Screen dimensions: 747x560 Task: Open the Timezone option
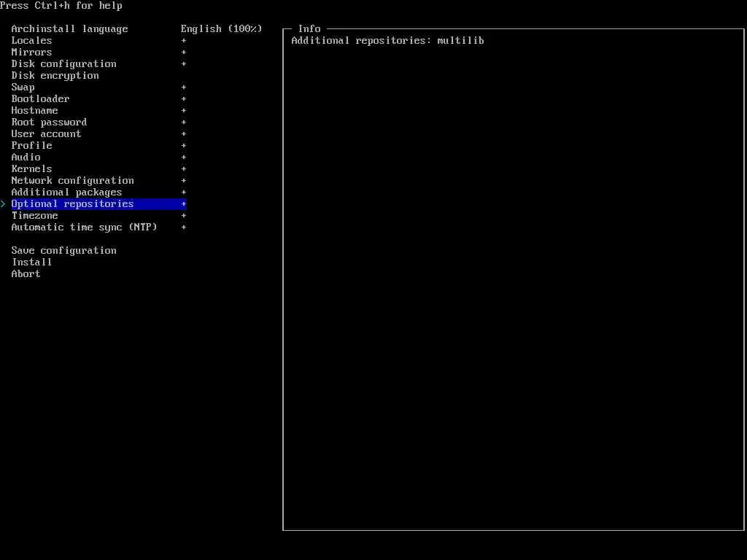click(34, 215)
